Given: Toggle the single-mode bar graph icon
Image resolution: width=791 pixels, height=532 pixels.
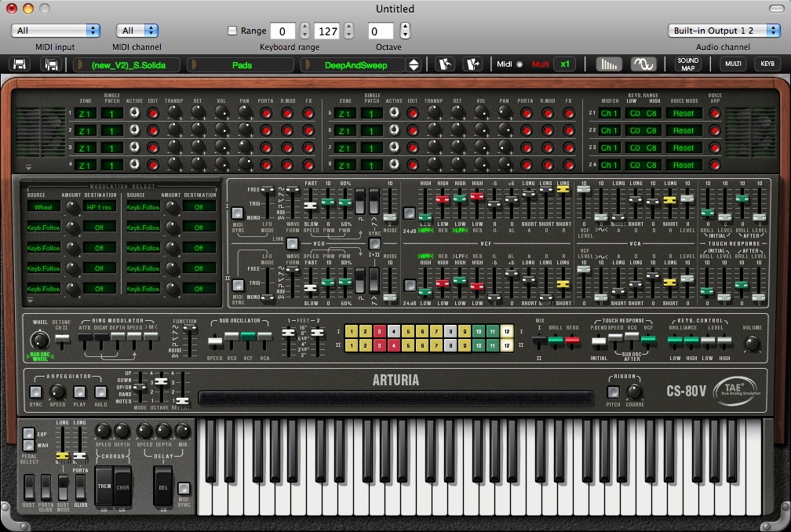Looking at the screenshot, I should pos(609,64).
